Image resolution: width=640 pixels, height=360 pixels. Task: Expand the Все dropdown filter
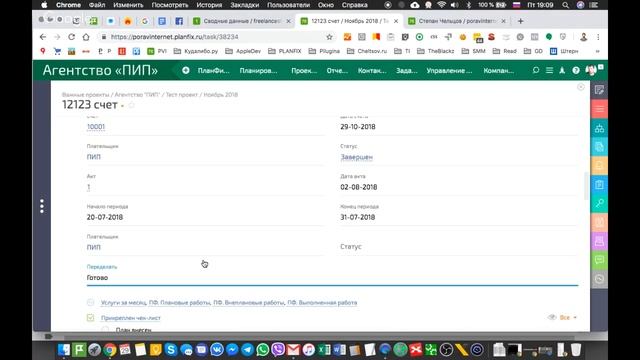pos(568,317)
